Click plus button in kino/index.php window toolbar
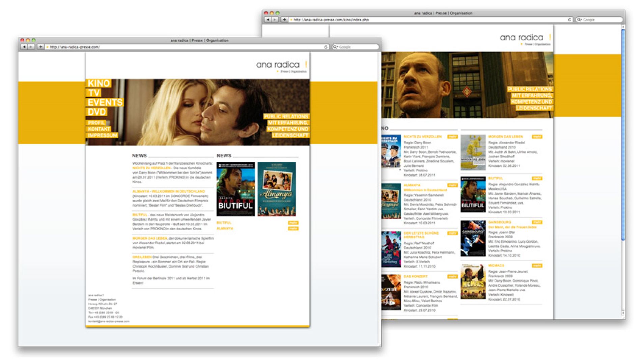This screenshot has height=364, width=641. [x=284, y=20]
